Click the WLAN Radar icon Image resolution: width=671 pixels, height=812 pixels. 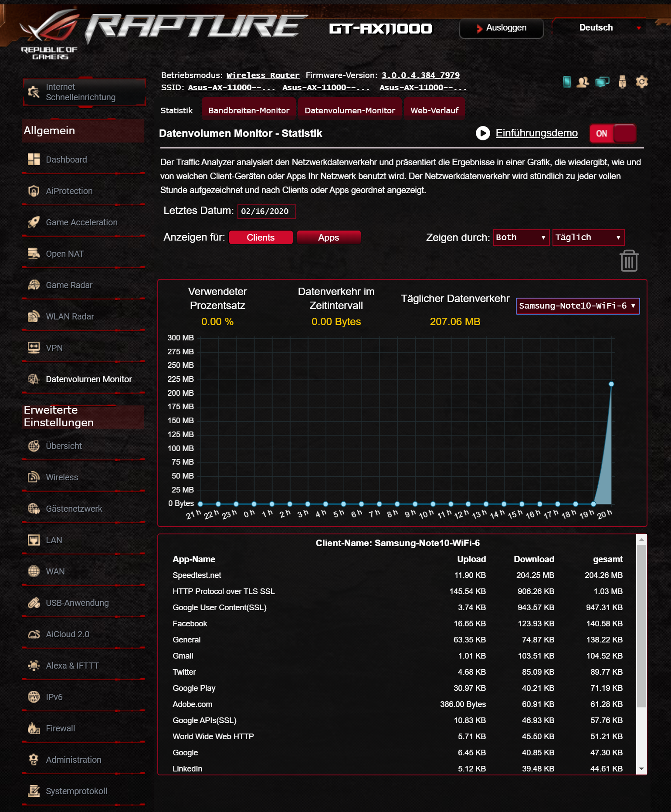(x=34, y=316)
